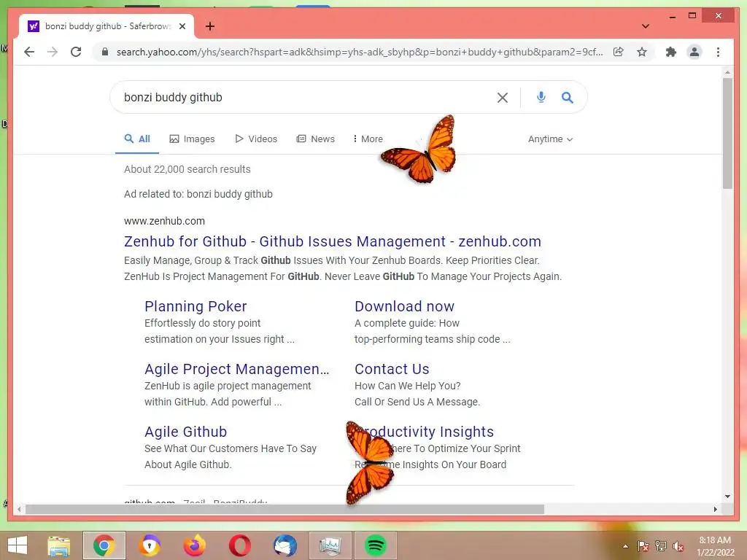Screen dimensions: 747x560
Task: Click the www.zenhub.com URL text
Action: (x=164, y=221)
